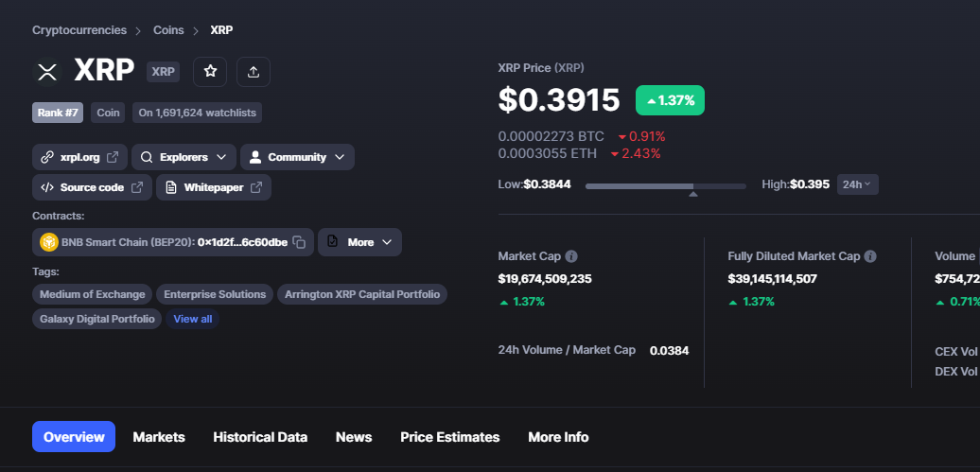The width and height of the screenshot is (980, 472).
Task: Open the Price Estimates tab
Action: (x=450, y=437)
